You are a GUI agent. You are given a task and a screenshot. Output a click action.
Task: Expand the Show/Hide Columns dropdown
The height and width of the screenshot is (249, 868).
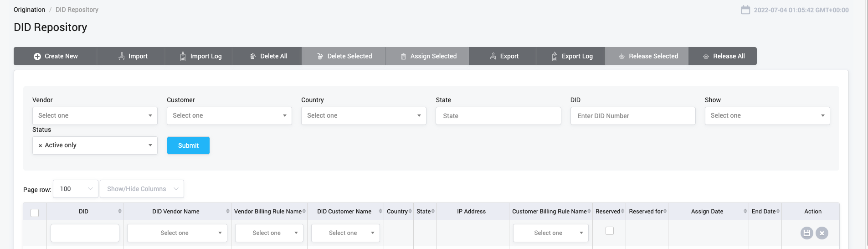tap(142, 189)
